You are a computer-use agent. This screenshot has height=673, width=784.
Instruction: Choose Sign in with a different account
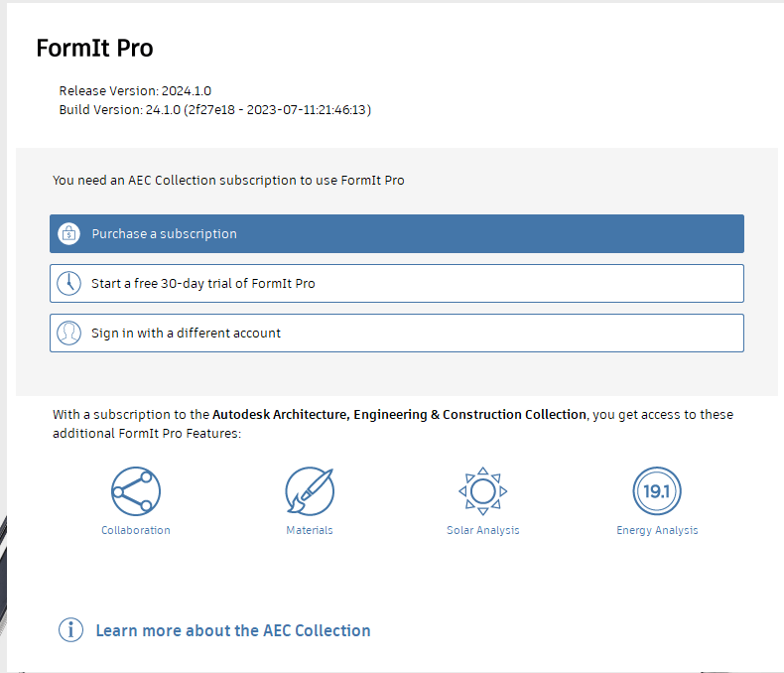397,333
